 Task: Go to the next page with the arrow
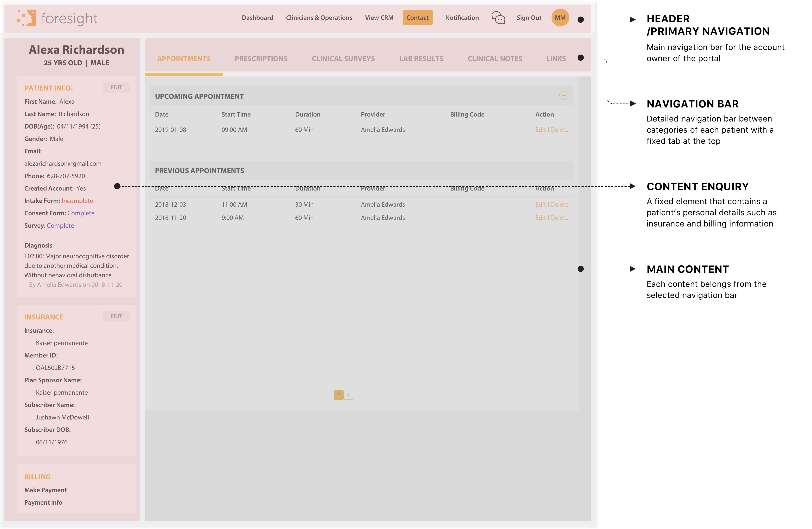[x=348, y=395]
